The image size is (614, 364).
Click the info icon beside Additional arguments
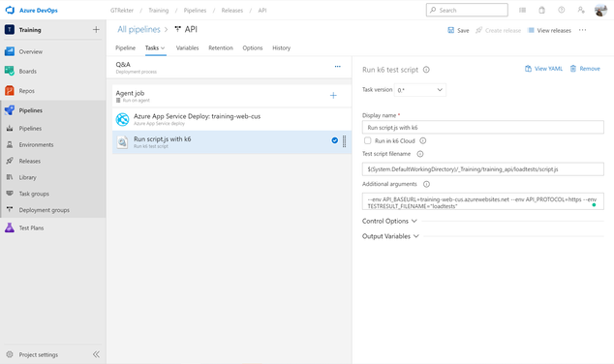[426, 184]
